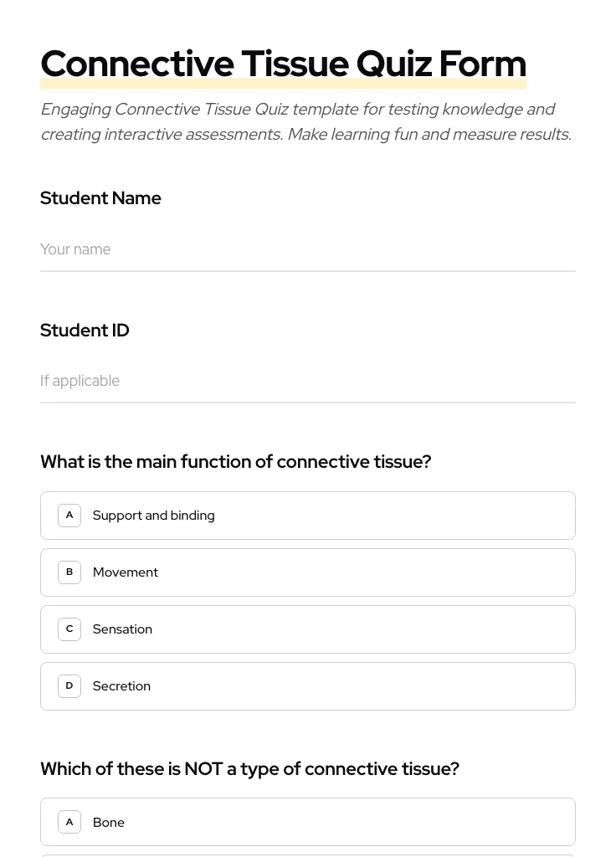Click the letter C badge beside Sensation

pos(69,629)
